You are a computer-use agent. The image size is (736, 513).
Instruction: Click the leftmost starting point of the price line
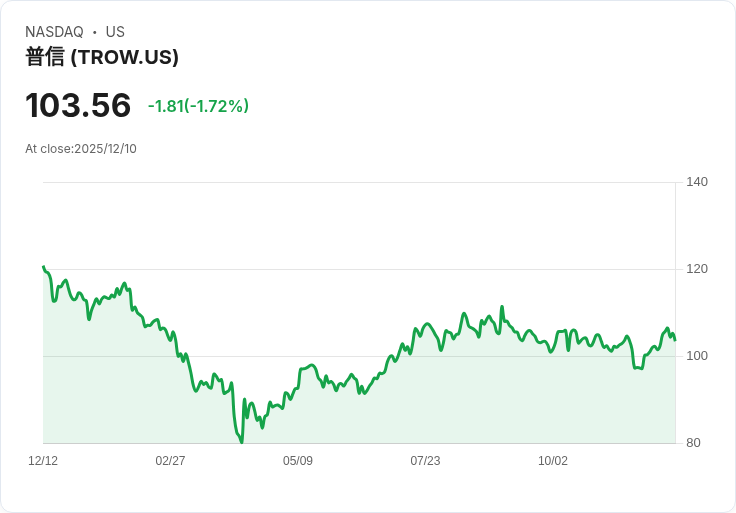click(43, 267)
